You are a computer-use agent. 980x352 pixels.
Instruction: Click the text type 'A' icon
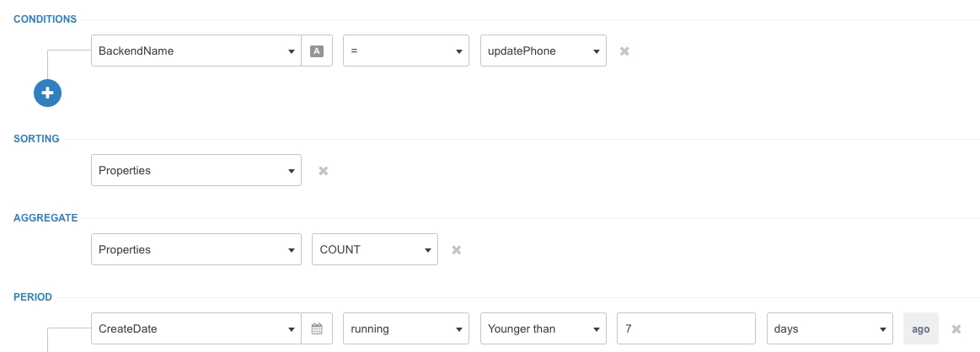(317, 51)
